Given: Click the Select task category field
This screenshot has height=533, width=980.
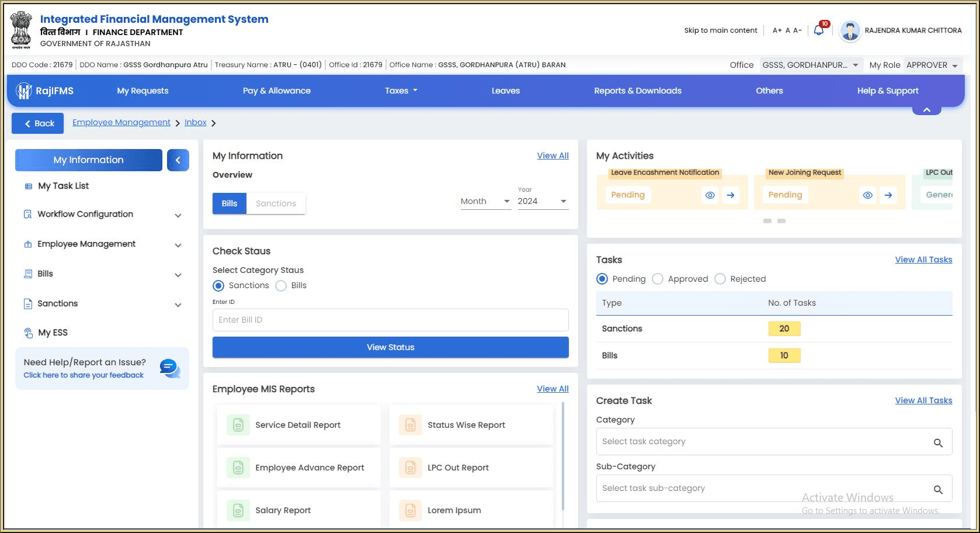Looking at the screenshot, I should pyautogui.click(x=774, y=441).
